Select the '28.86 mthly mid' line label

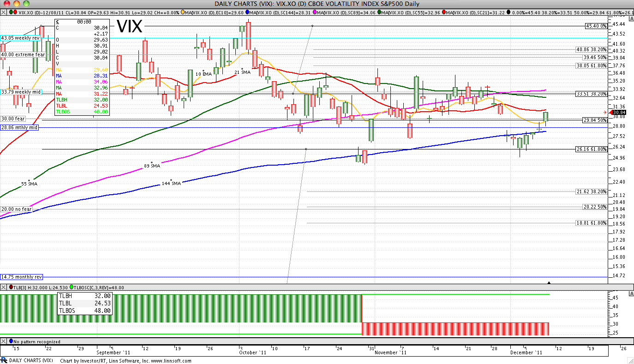(x=19, y=127)
